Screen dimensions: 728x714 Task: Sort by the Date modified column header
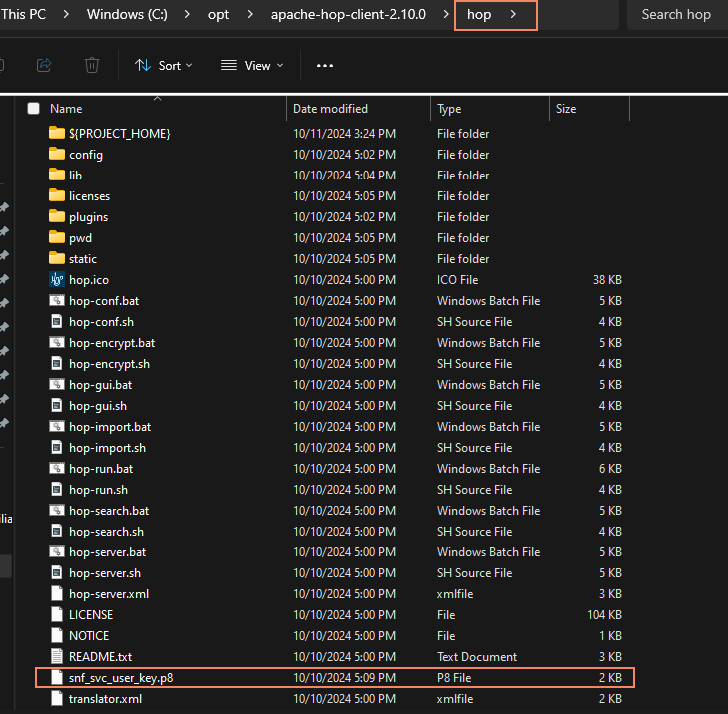tap(330, 109)
